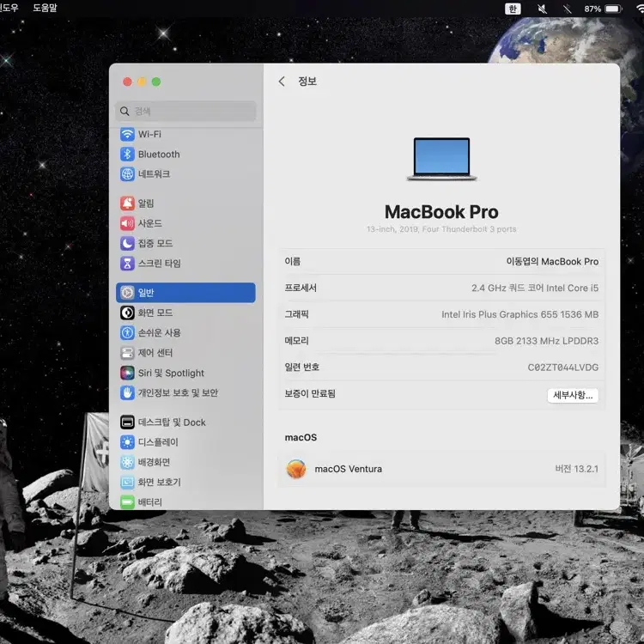Switch the 한 input source indicator
This screenshot has width=644, height=644.
click(x=513, y=9)
